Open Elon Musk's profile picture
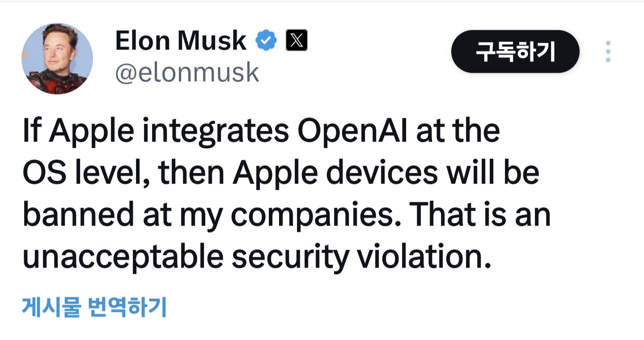 (57, 59)
